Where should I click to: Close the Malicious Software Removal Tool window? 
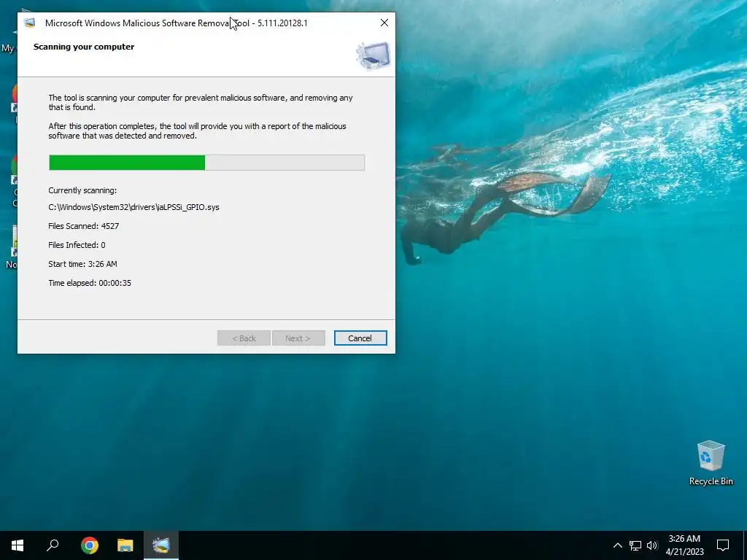click(x=384, y=23)
